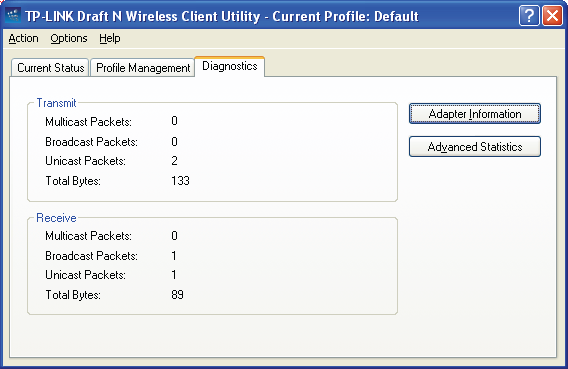Image resolution: width=568 pixels, height=369 pixels.
Task: Click the Transmit Total Bytes value 133
Action: tap(180, 180)
